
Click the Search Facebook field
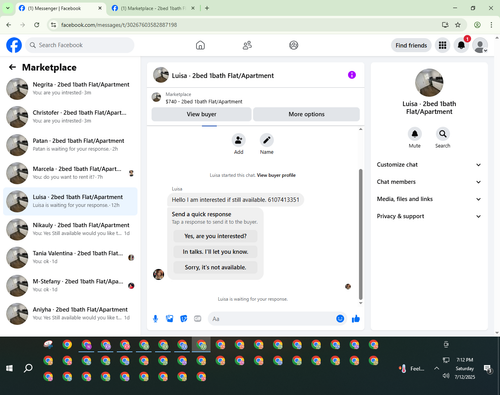[x=80, y=45]
